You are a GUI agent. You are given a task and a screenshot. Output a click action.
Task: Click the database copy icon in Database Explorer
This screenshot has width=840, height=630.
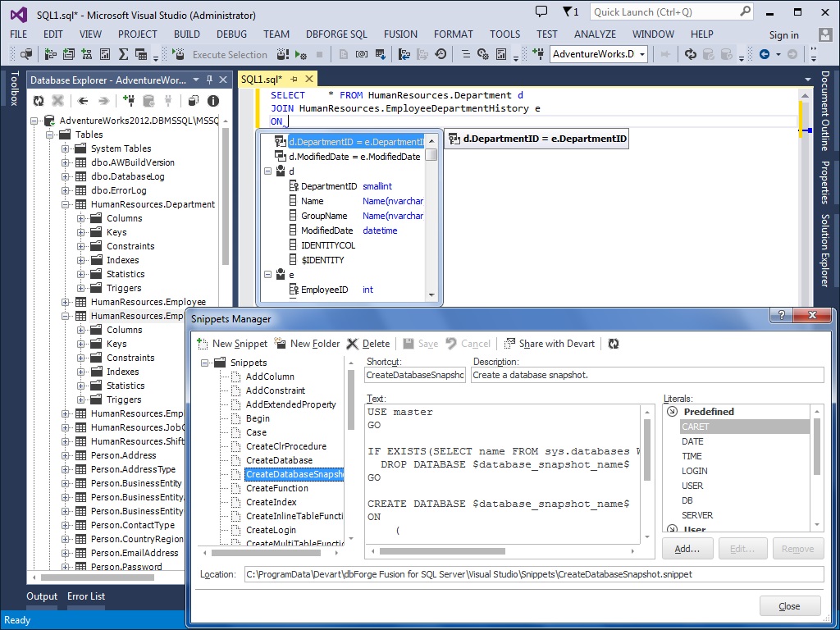click(194, 101)
